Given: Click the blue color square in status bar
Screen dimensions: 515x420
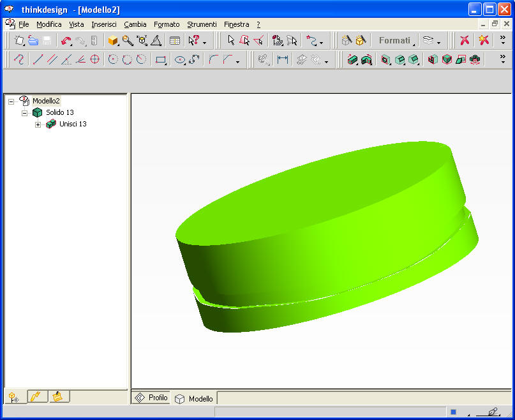Looking at the screenshot, I should tap(453, 412).
